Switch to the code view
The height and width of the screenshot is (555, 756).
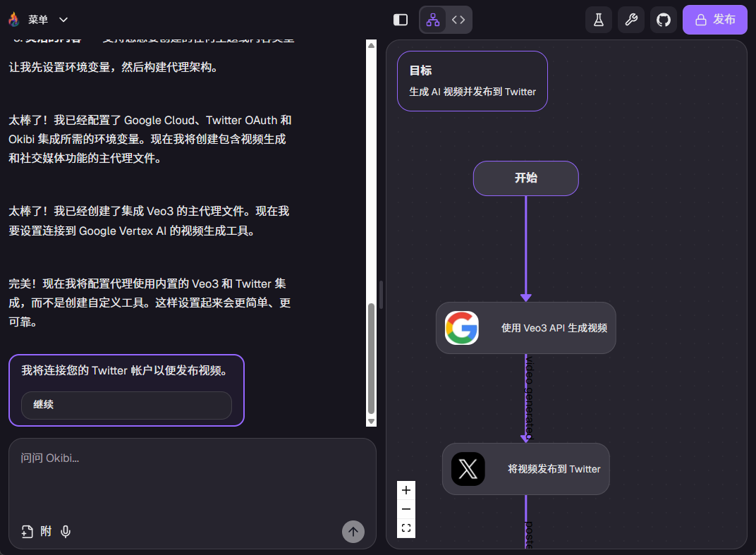(458, 20)
